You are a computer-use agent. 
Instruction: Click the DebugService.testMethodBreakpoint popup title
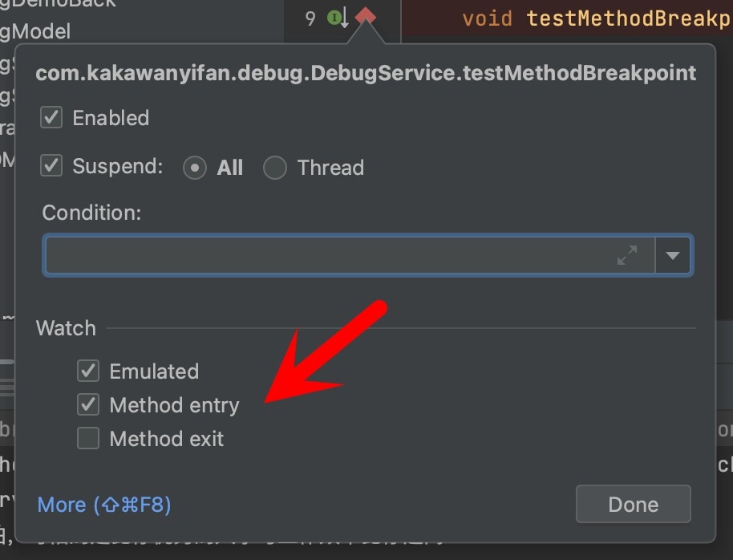(366, 74)
